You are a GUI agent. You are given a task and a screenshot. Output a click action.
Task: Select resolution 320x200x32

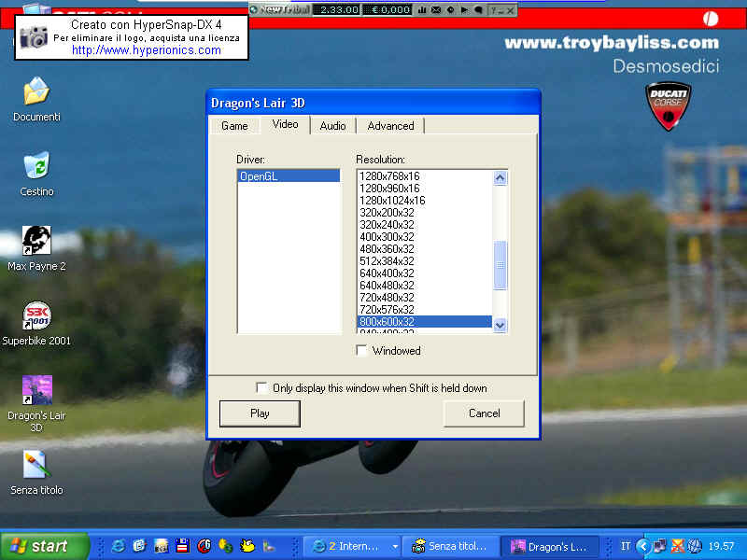(x=425, y=213)
